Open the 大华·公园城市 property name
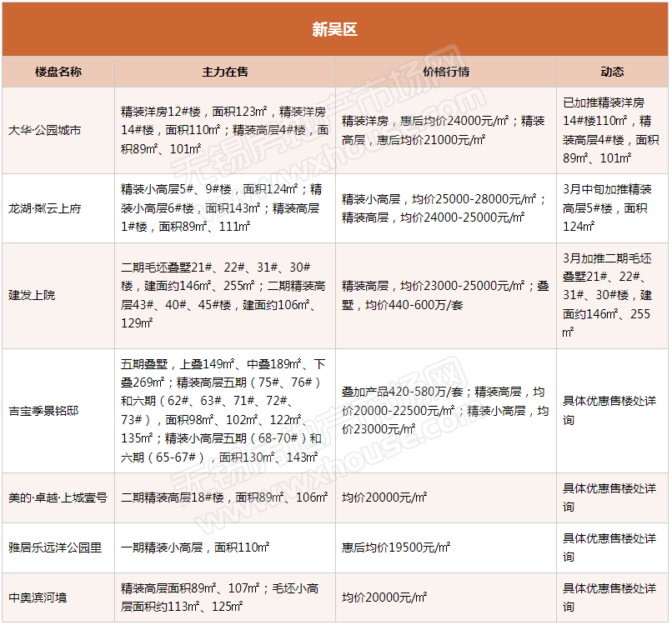Viewport: 672px width, 625px height. tap(45, 131)
